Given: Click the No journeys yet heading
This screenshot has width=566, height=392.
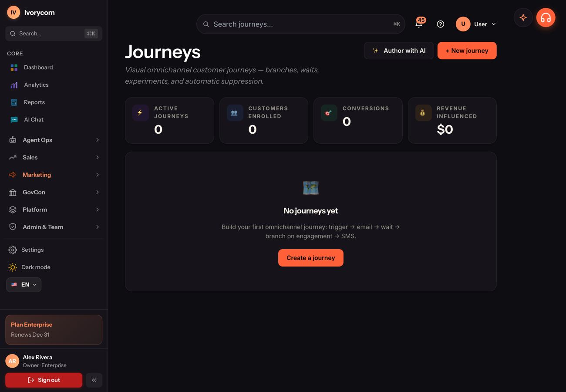Looking at the screenshot, I should 311,211.
